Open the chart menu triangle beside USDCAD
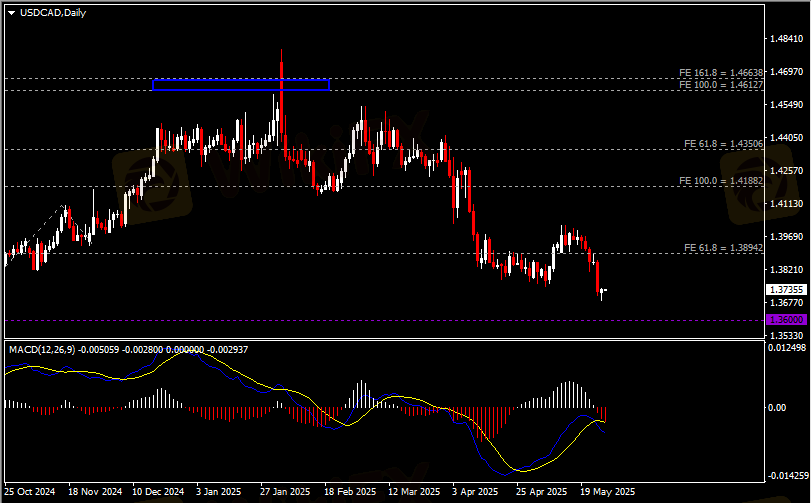The image size is (812, 503). pyautogui.click(x=11, y=13)
